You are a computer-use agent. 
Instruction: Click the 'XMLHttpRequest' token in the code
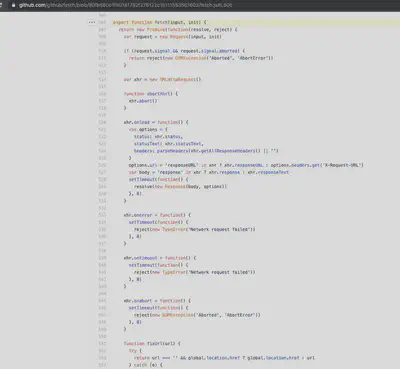179,79
